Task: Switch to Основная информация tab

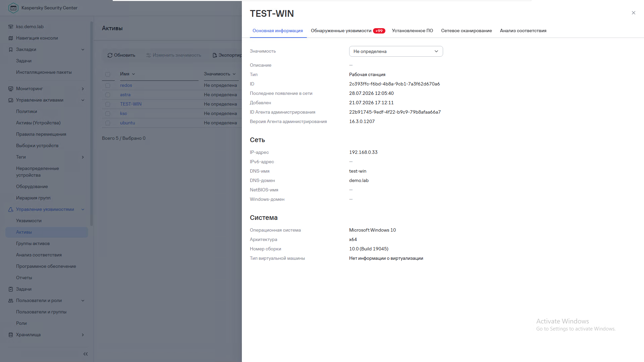Action: 278,31
